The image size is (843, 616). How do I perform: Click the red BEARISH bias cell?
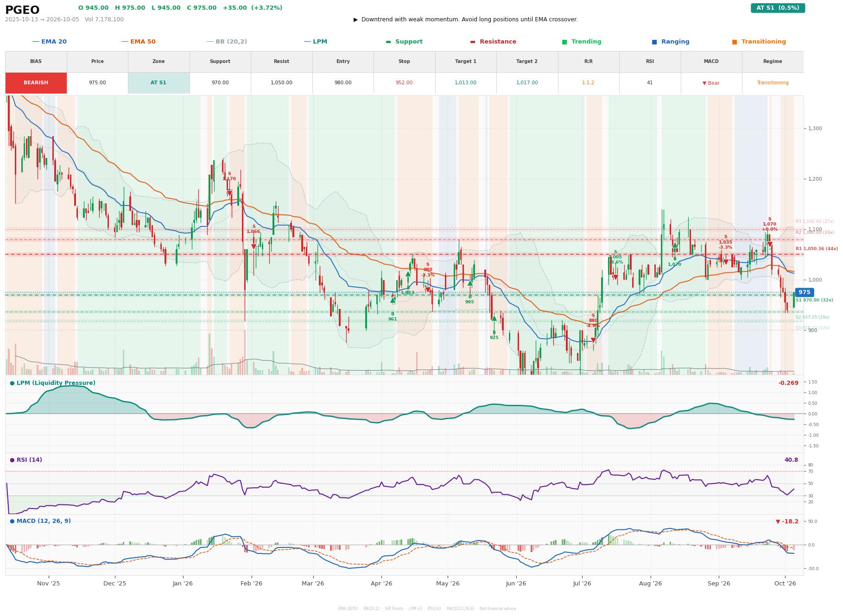(x=36, y=83)
